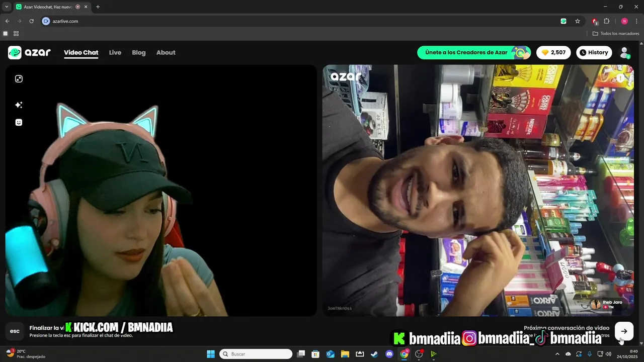Open the Video Chat tab

pos(81,52)
